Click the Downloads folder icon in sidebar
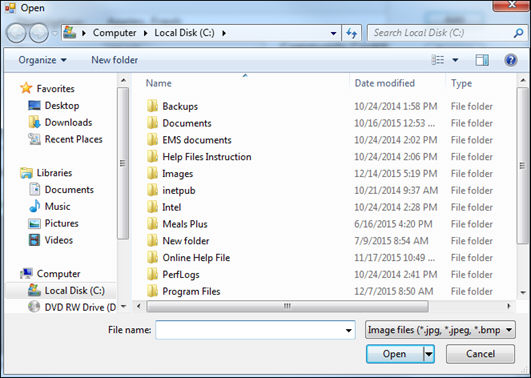The width and height of the screenshot is (531, 378). tap(35, 122)
